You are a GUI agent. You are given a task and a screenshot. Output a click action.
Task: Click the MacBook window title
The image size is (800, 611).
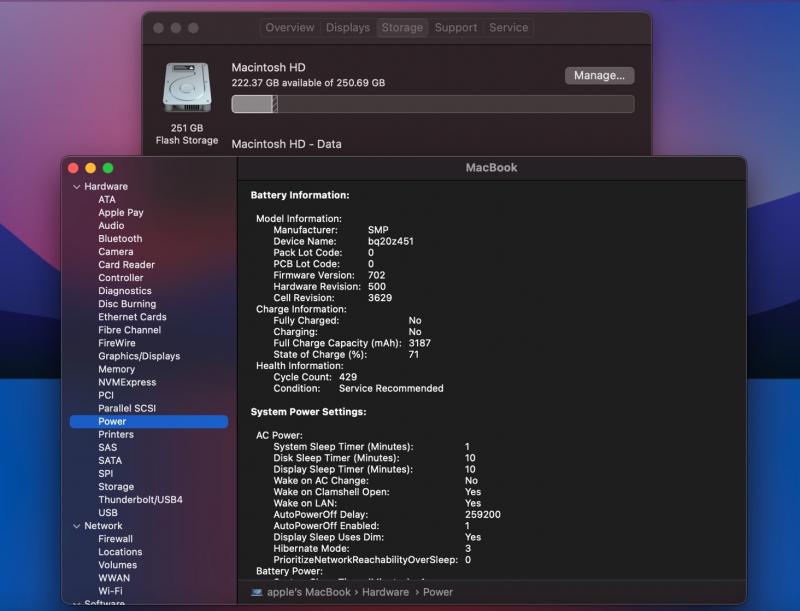[x=491, y=168]
